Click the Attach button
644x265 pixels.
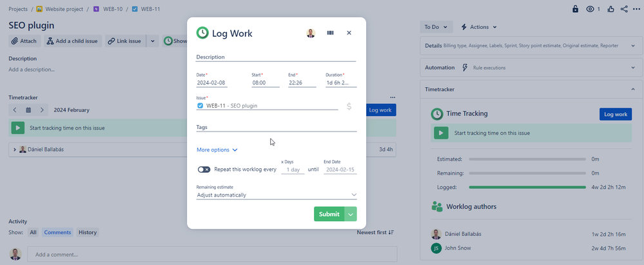pyautogui.click(x=24, y=41)
